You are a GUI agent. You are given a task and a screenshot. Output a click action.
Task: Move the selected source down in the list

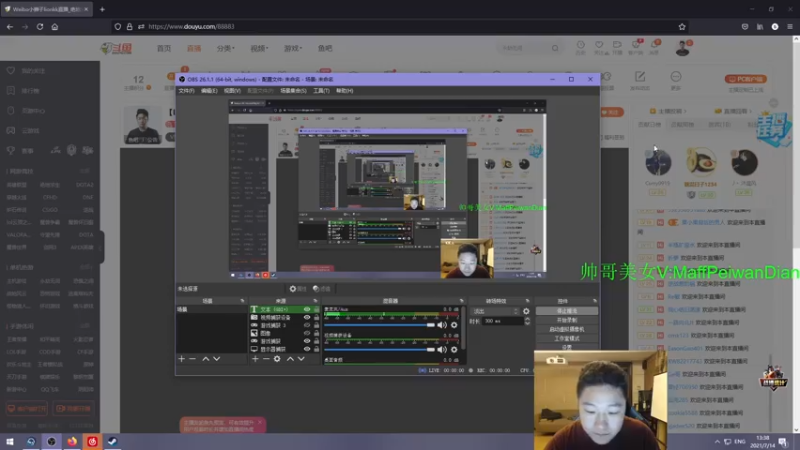(x=301, y=359)
